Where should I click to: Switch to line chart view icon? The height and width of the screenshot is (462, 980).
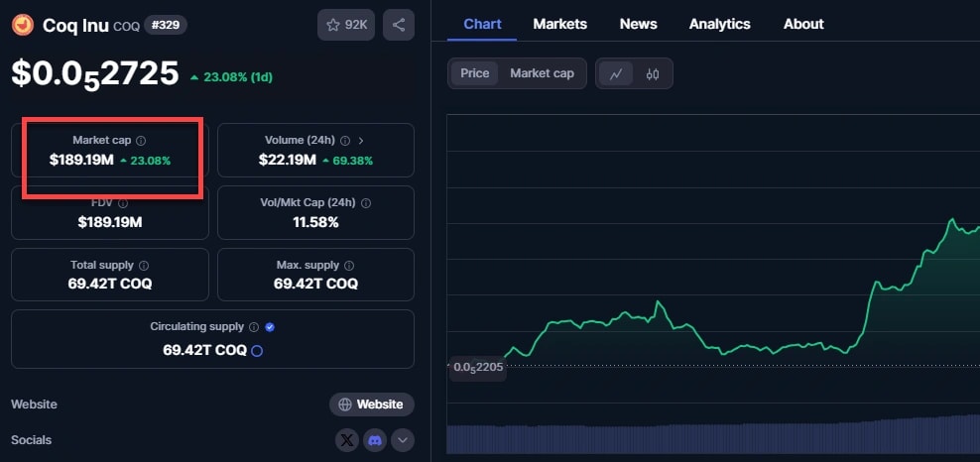616,73
